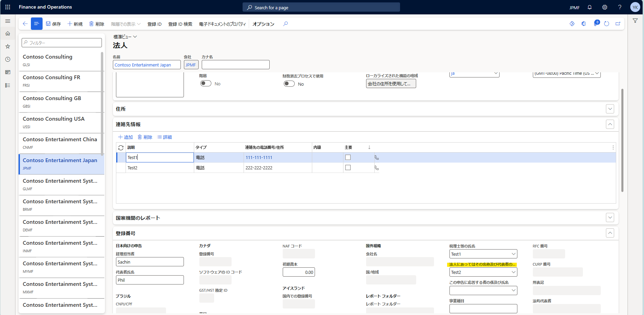Click phone icon in Test2 row
This screenshot has width=644, height=315.
377,168
